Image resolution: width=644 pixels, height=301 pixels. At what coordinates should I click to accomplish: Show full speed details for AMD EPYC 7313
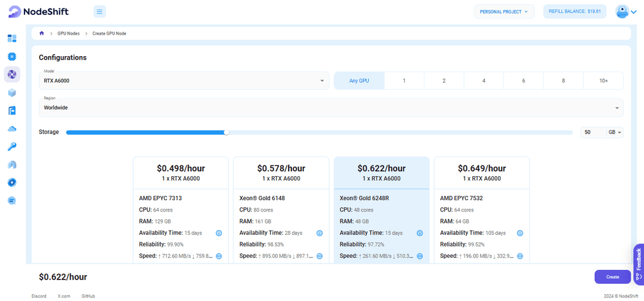tap(219, 256)
